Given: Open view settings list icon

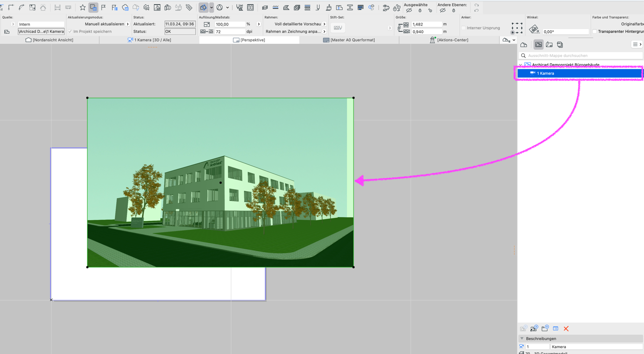Looking at the screenshot, I should pyautogui.click(x=556, y=328).
